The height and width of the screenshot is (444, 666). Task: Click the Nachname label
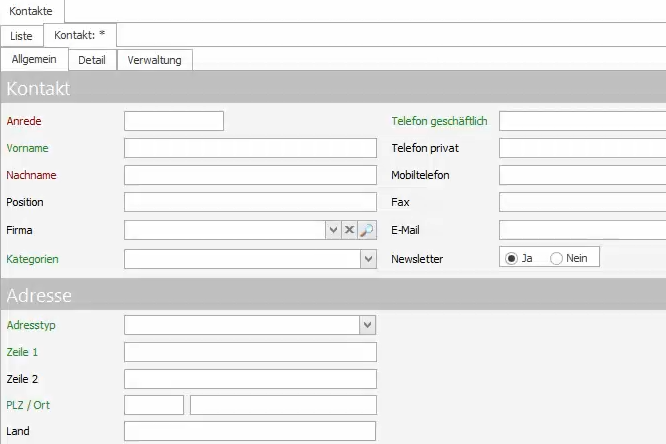click(31, 175)
